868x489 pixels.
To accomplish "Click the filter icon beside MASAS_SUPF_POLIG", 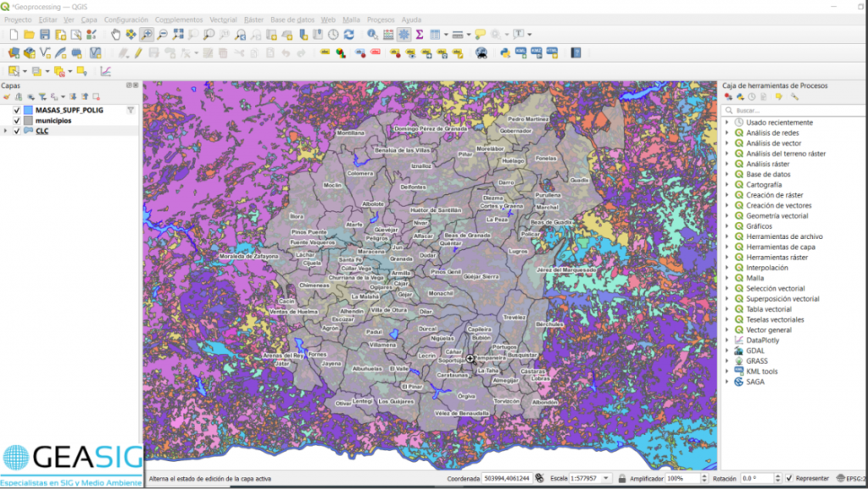I will click(x=131, y=110).
